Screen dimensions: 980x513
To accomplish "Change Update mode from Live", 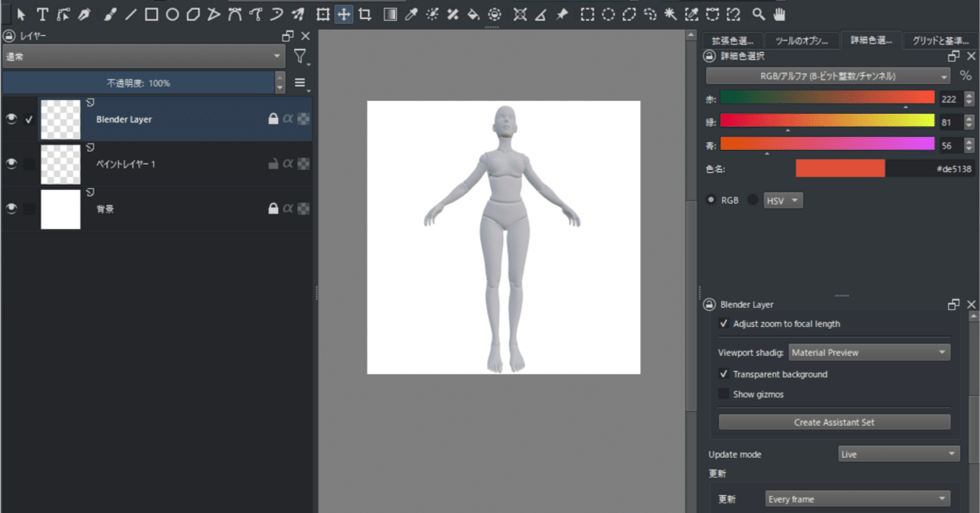I will point(898,454).
